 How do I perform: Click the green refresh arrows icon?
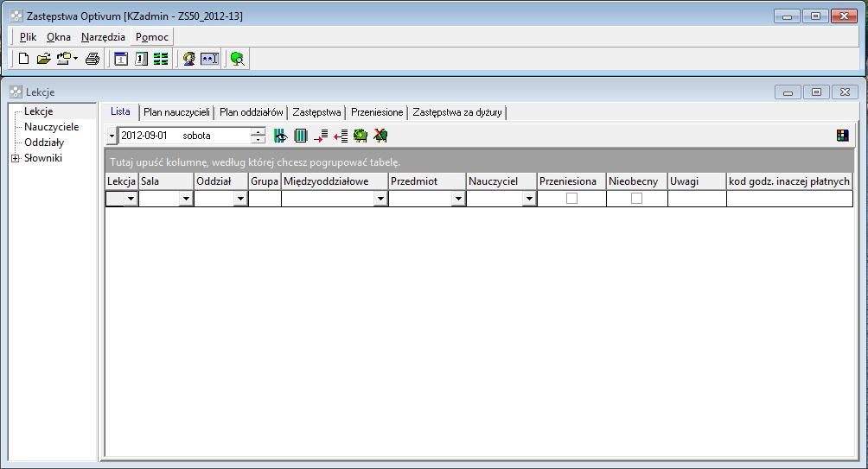pos(361,136)
